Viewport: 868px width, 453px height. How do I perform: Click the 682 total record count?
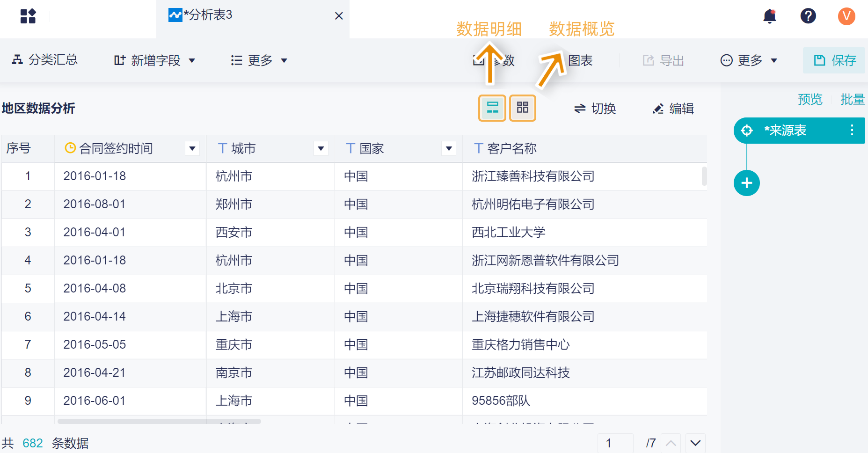click(33, 443)
